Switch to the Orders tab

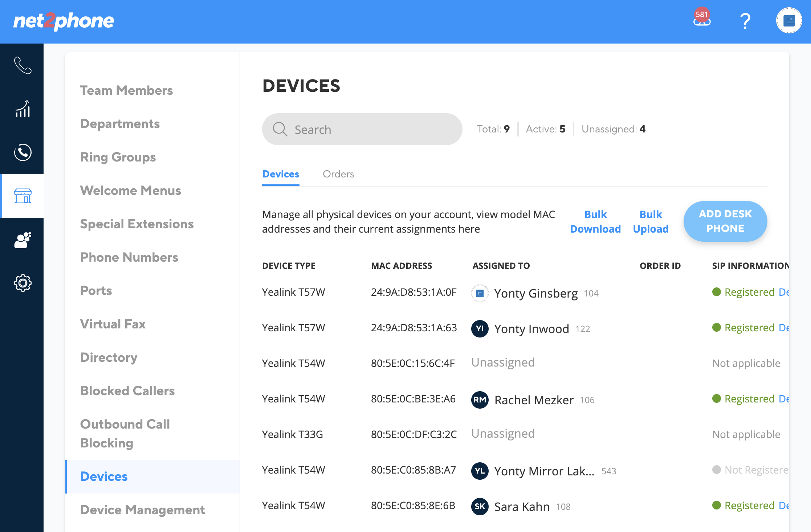click(x=338, y=174)
